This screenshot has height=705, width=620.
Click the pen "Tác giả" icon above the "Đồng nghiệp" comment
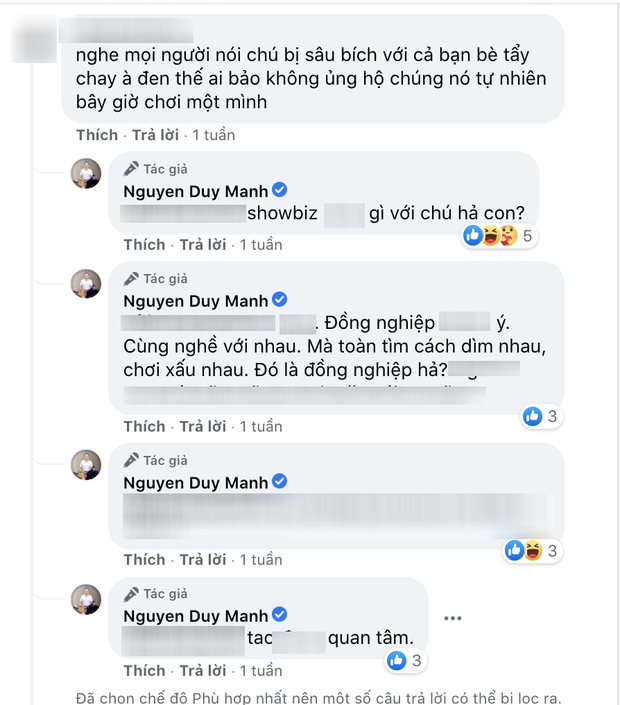click(x=131, y=278)
